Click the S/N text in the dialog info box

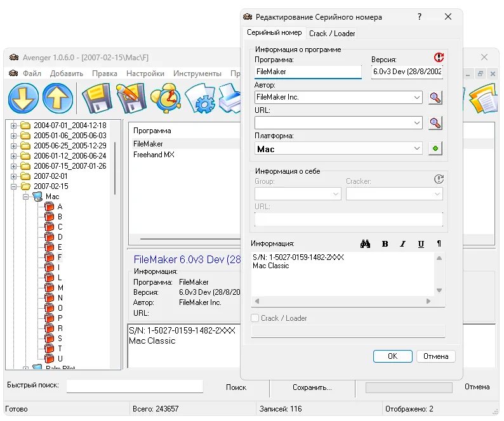tap(298, 257)
